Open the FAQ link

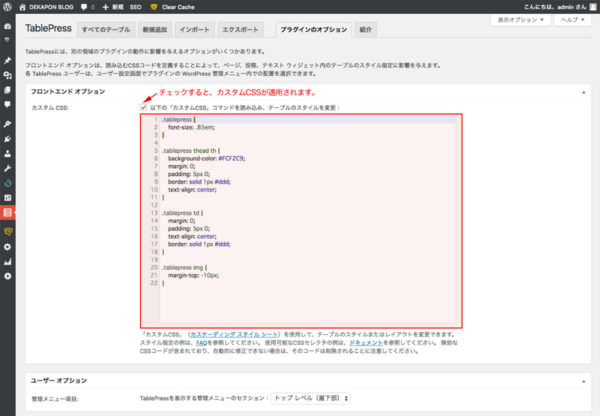tap(202, 343)
